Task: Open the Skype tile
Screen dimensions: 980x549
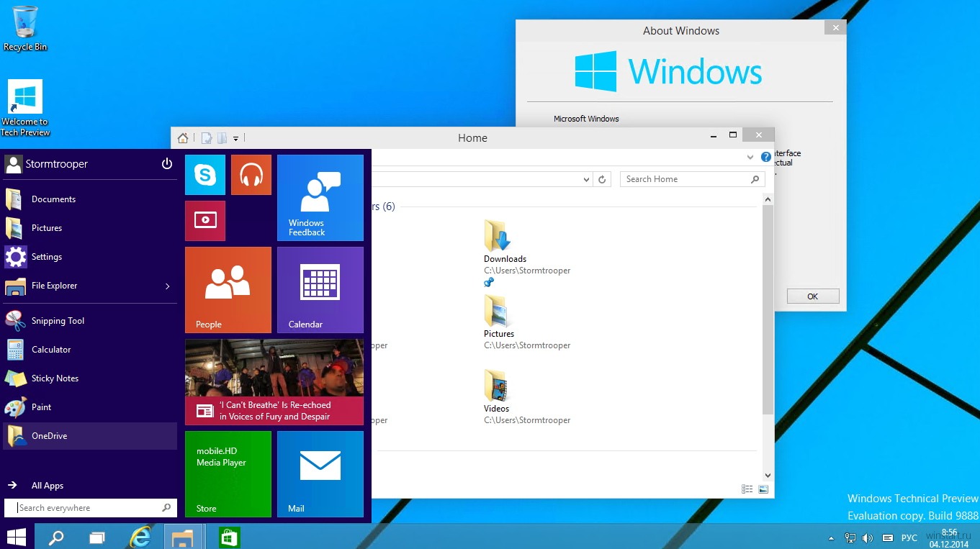Action: point(205,175)
